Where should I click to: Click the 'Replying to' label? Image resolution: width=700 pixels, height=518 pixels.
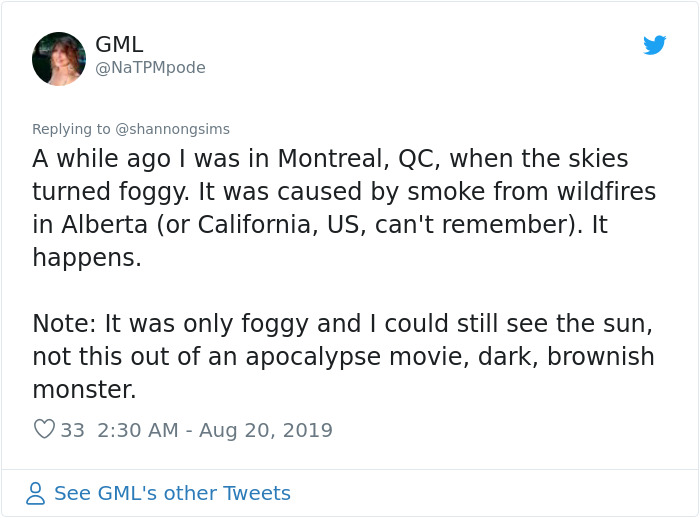tap(72, 129)
